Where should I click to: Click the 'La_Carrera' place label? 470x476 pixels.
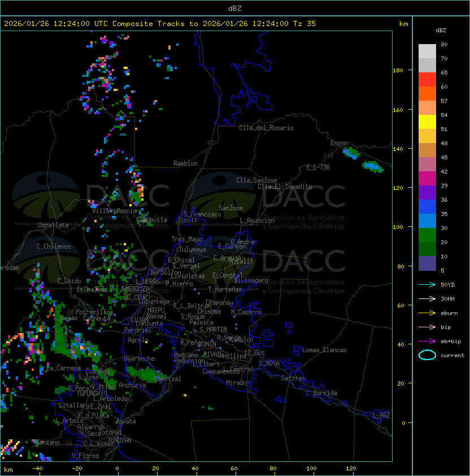pos(64,368)
